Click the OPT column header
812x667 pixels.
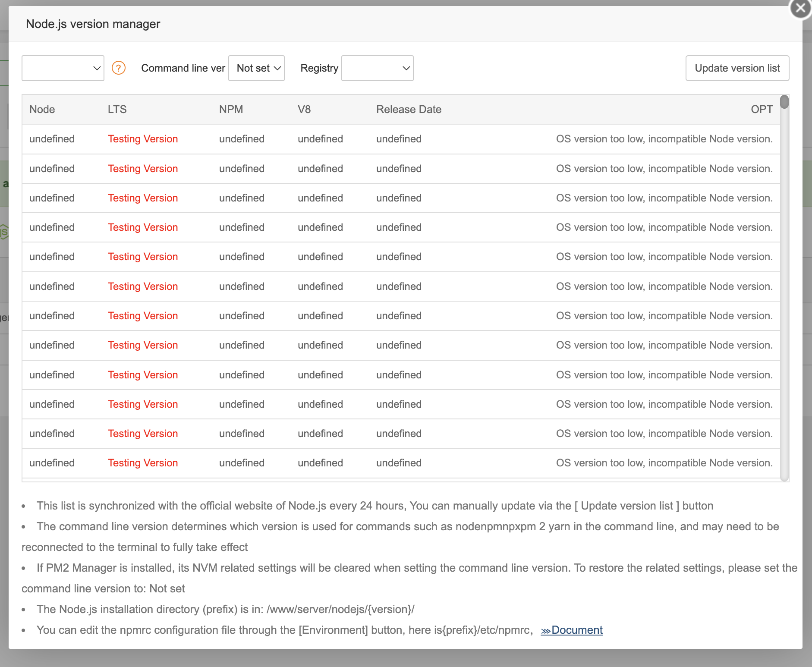762,110
